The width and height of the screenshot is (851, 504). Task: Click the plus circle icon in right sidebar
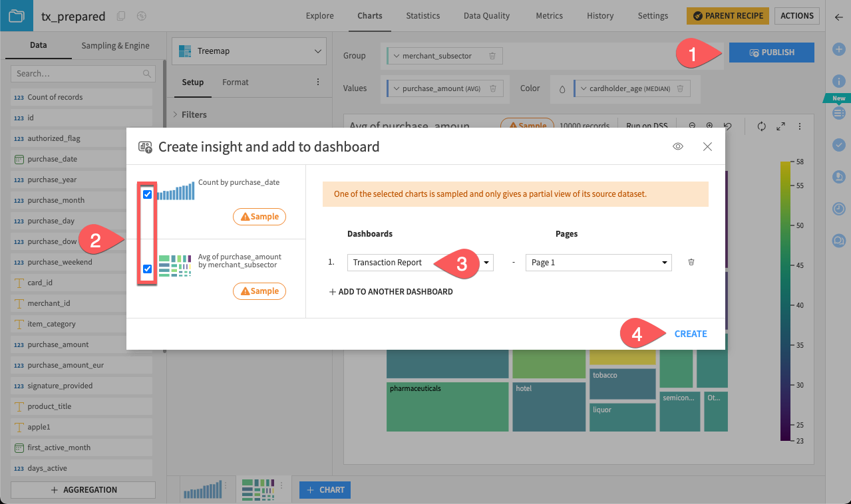(838, 49)
